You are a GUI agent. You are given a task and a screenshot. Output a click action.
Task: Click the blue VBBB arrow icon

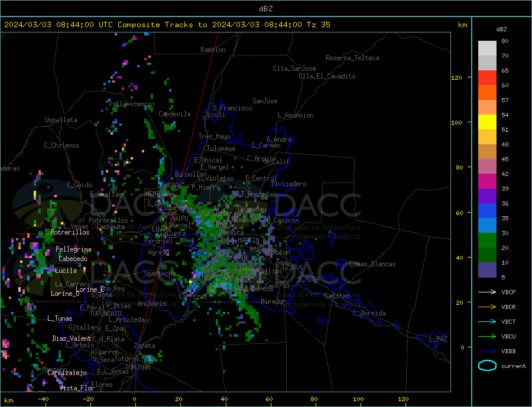pos(487,351)
